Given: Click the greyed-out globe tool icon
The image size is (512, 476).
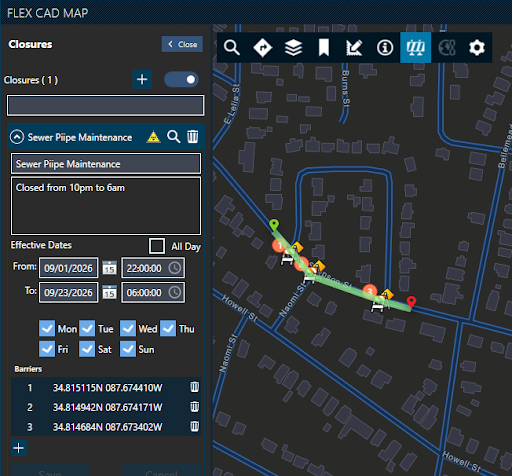Looking at the screenshot, I should (x=447, y=47).
